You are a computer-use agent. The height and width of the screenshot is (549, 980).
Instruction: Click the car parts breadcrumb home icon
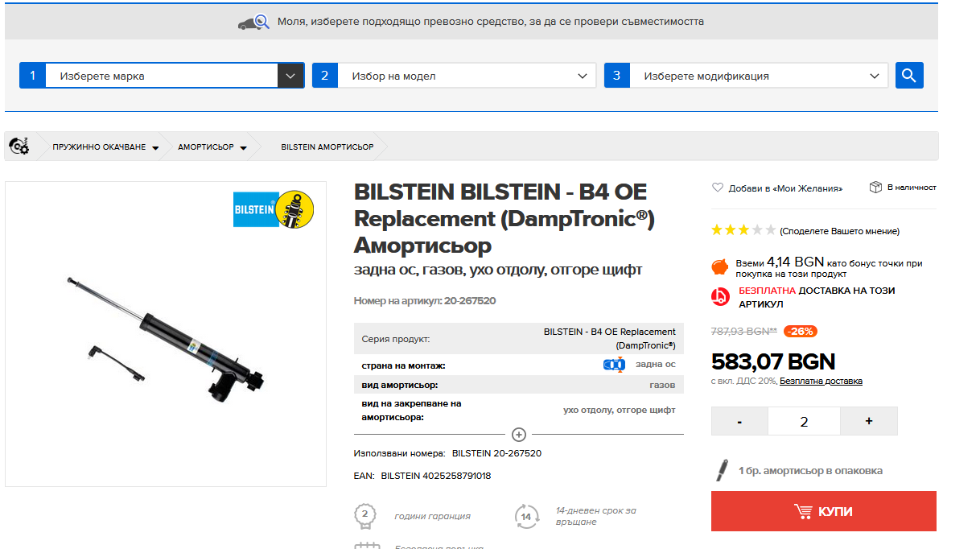tap(19, 147)
